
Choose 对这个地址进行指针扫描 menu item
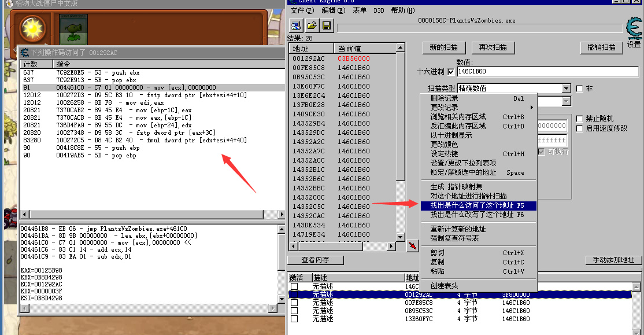point(479,196)
